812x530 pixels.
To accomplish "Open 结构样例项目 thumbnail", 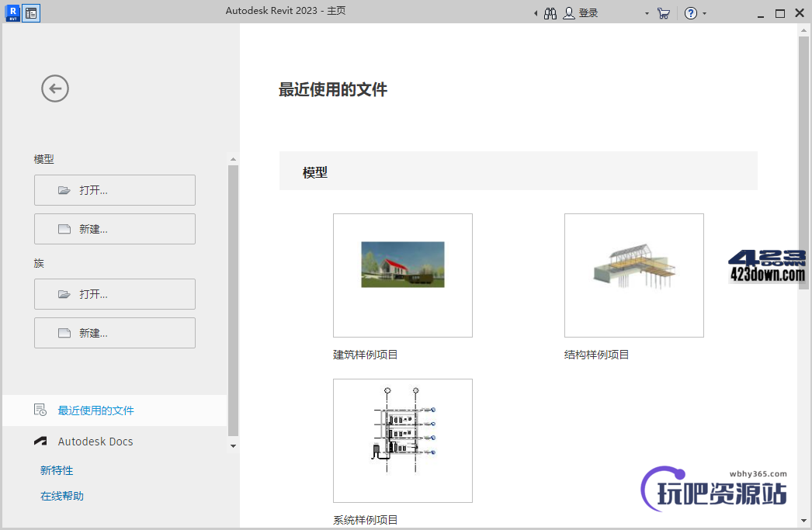I will pos(634,275).
